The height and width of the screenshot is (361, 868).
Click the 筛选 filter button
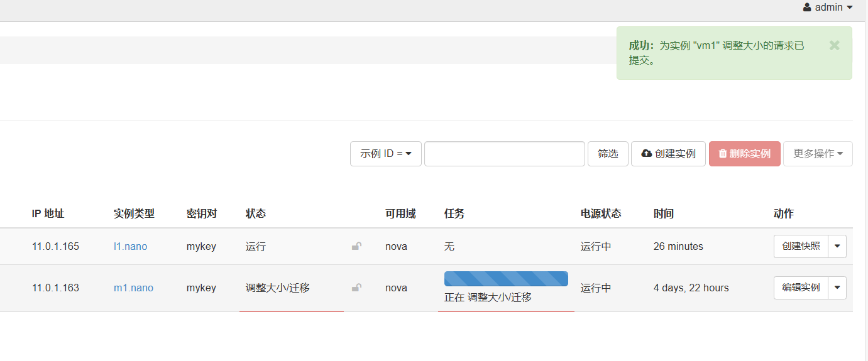click(608, 154)
